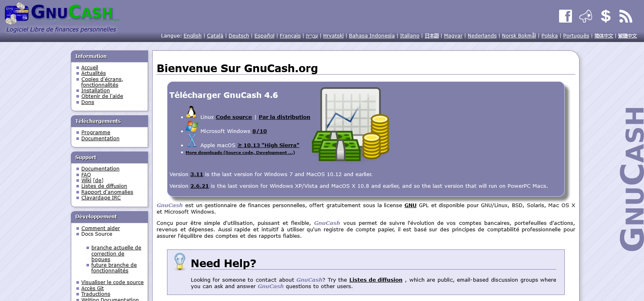
Task: Click the Microsoft Windows flag icon
Action: click(192, 127)
